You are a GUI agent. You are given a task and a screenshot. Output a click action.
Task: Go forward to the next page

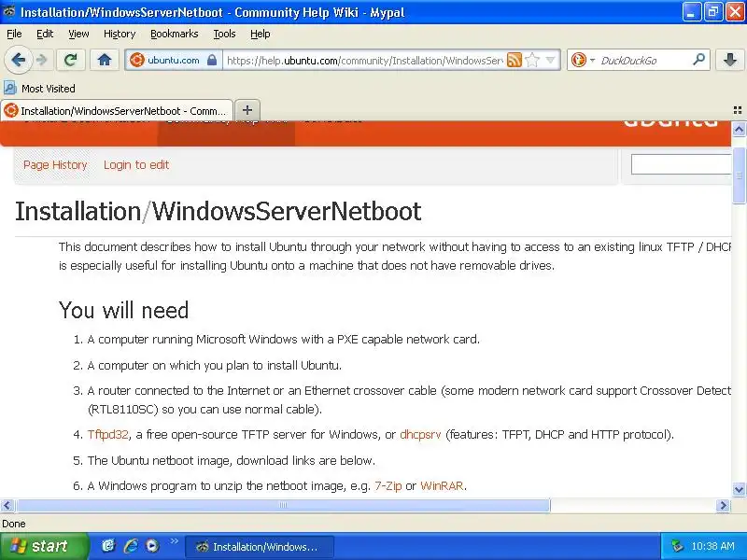[x=42, y=60]
